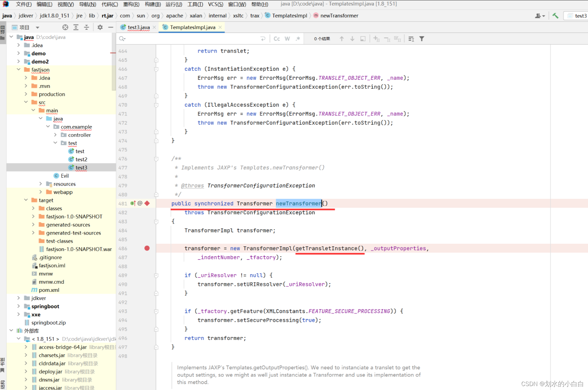Viewport: 588px width, 390px height.
Task: Toggle the code fold marker at line 466
Action: (x=156, y=69)
